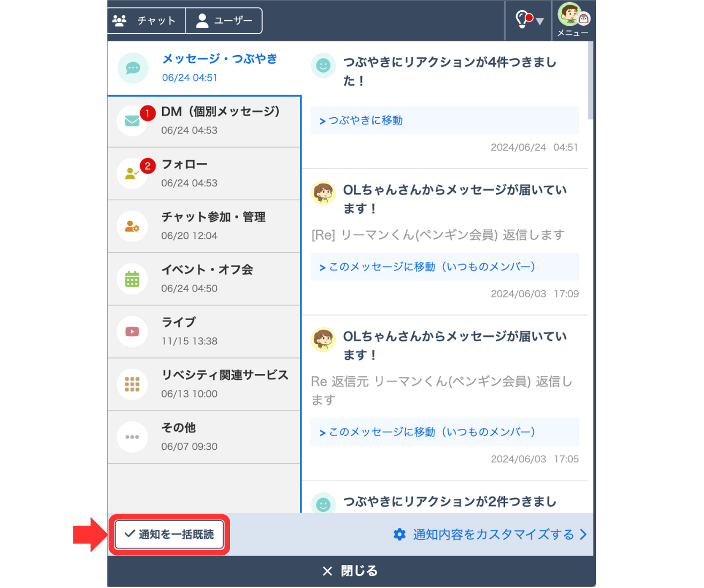
Task: Open the Live video play icon
Action: coord(132,331)
